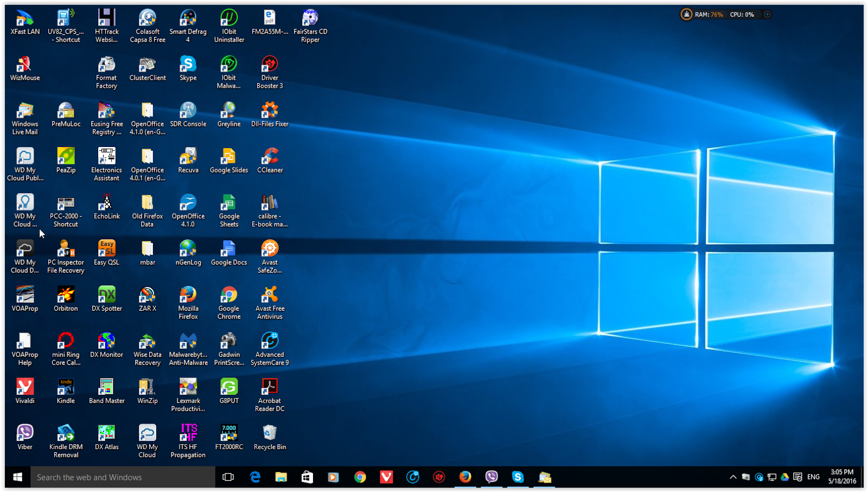Select the FairStars CD Ripper icon
This screenshot has height=492, width=868.
point(310,26)
